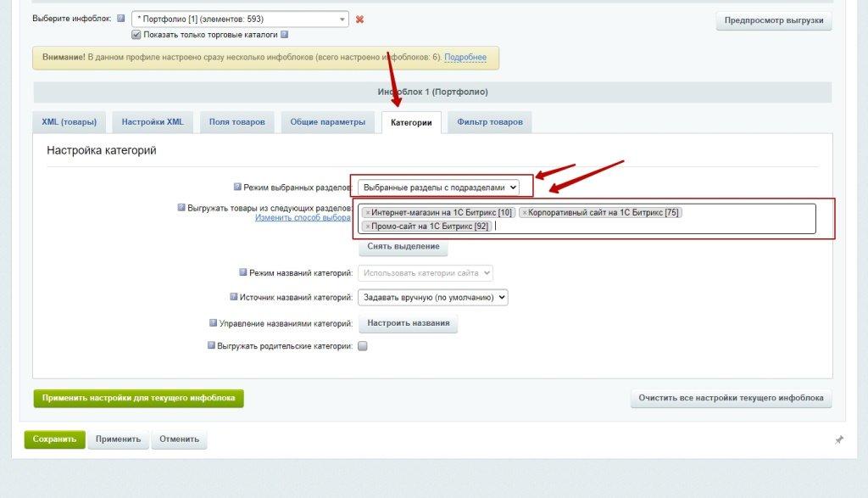Image resolution: width=868 pixels, height=498 pixels.
Task: Open the 'Портфолио [1]' infoblock dropdown
Action: click(240, 19)
